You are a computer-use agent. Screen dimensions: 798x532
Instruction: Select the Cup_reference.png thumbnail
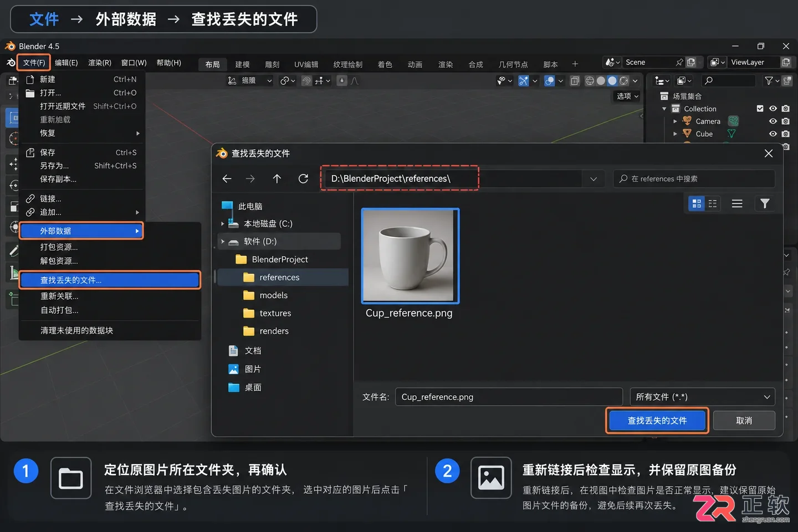410,256
